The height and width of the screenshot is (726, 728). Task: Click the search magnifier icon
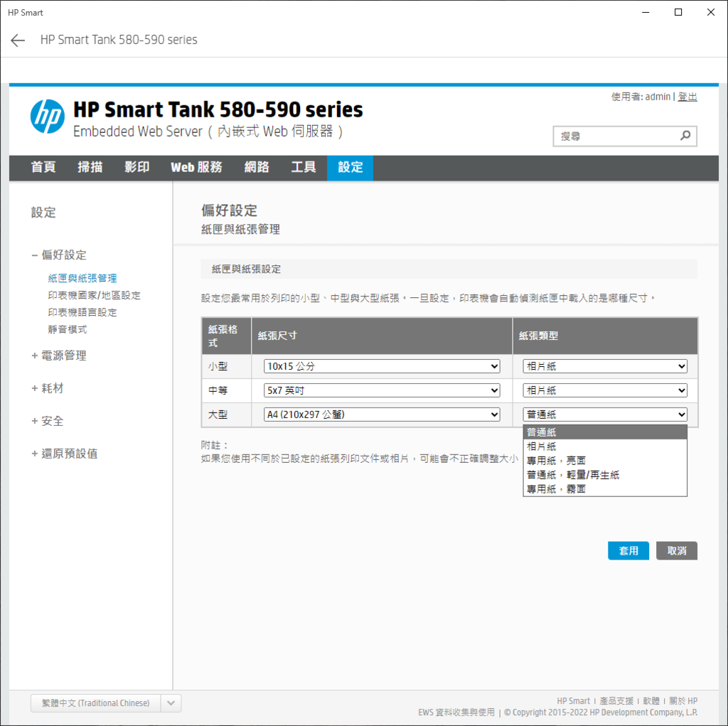coord(685,136)
